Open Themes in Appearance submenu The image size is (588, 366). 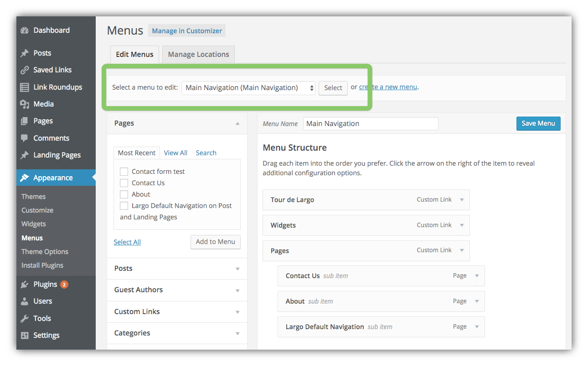pyautogui.click(x=34, y=197)
